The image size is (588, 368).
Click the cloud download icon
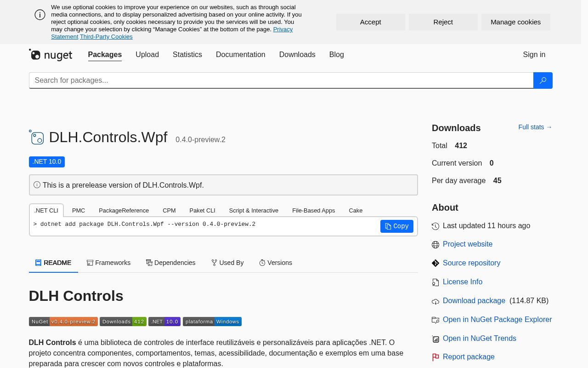click(435, 301)
